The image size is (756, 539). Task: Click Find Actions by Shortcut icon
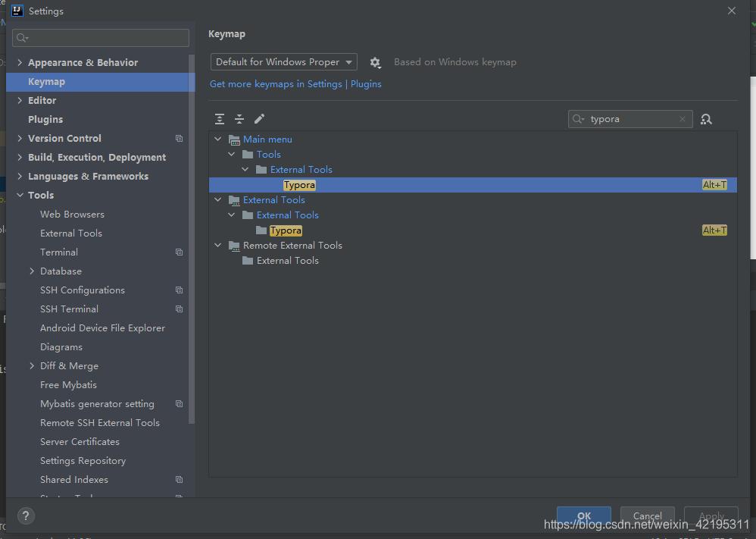(706, 119)
